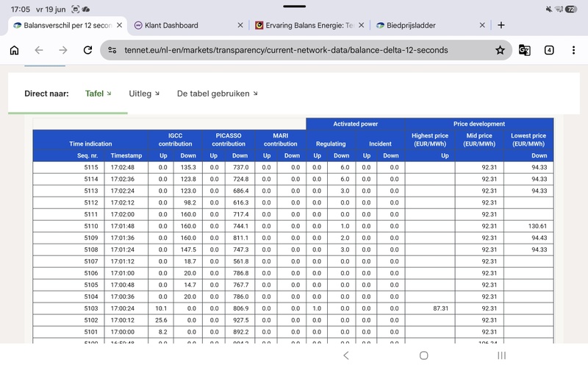
Task: Tap the battery indicator in status bar
Action: (571, 9)
